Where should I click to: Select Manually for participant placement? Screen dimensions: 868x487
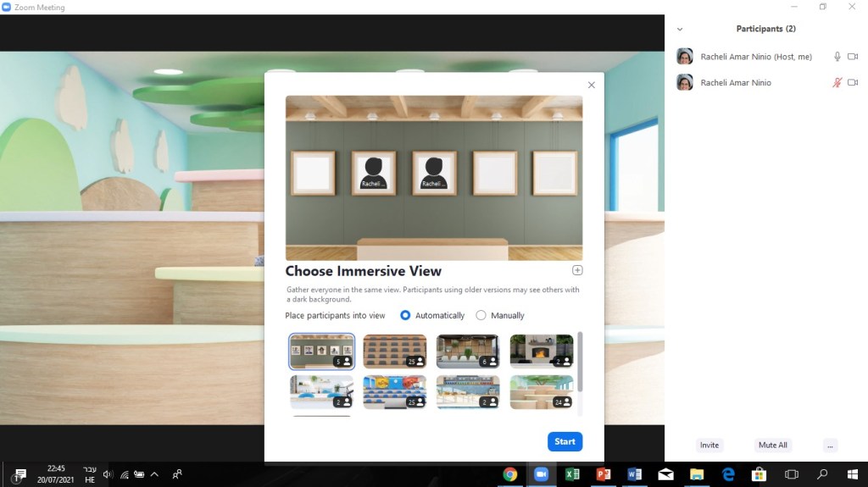[481, 315]
